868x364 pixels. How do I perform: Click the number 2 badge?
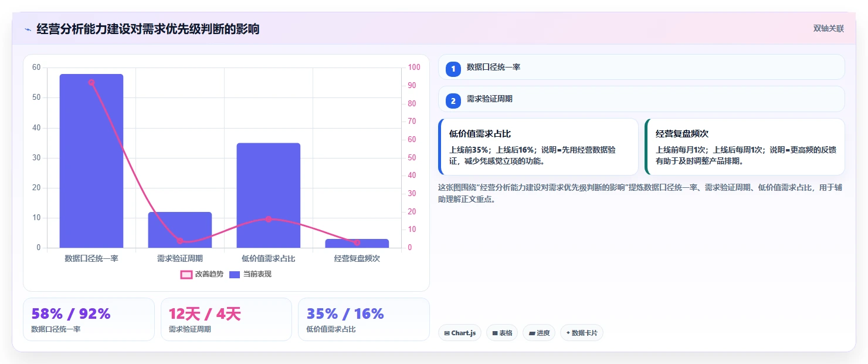pos(453,101)
